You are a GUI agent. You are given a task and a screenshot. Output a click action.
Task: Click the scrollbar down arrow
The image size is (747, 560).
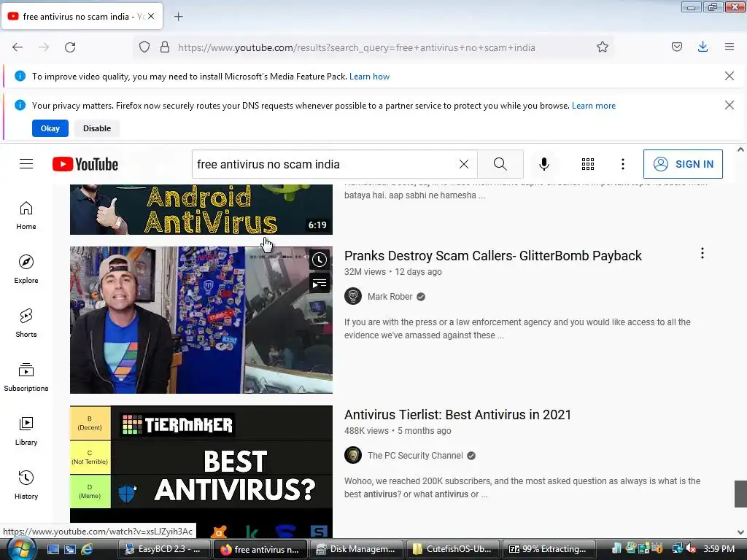pos(740,532)
